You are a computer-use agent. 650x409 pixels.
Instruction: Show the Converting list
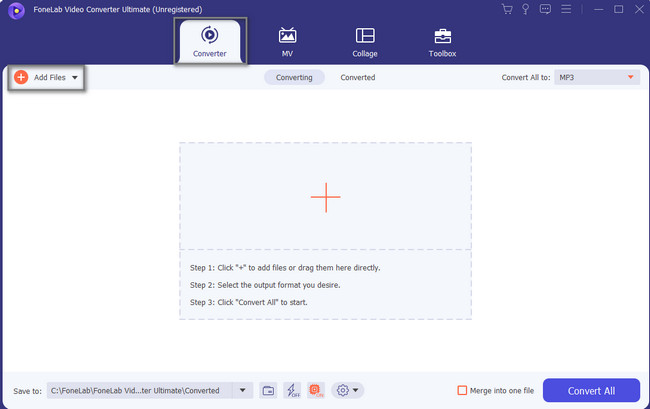pos(294,77)
